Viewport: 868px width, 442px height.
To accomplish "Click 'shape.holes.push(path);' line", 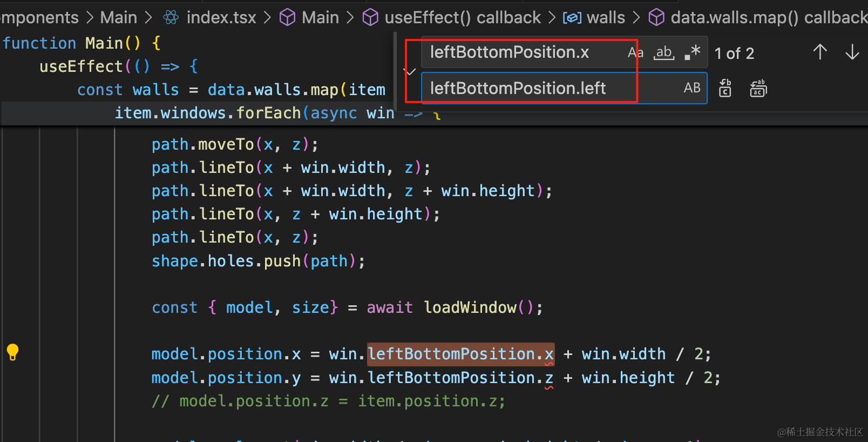I will coord(259,261).
